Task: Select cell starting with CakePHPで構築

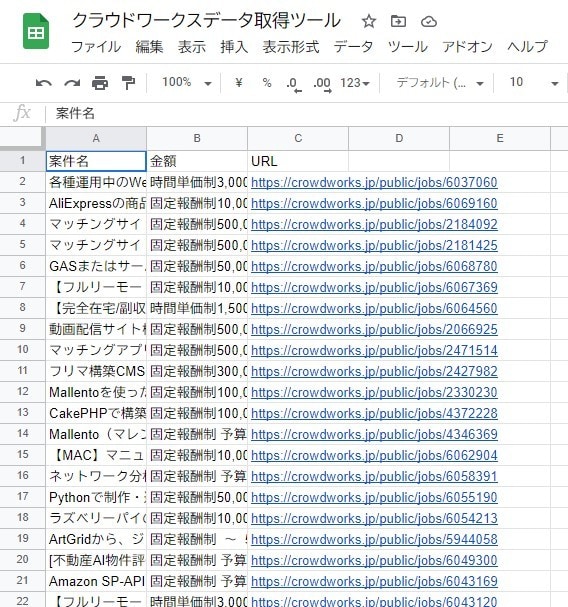Action: pyautogui.click(x=96, y=413)
